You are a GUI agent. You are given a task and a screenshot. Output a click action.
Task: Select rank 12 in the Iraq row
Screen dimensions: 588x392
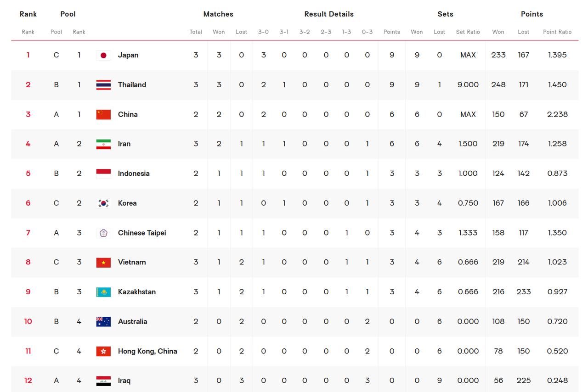coord(28,381)
